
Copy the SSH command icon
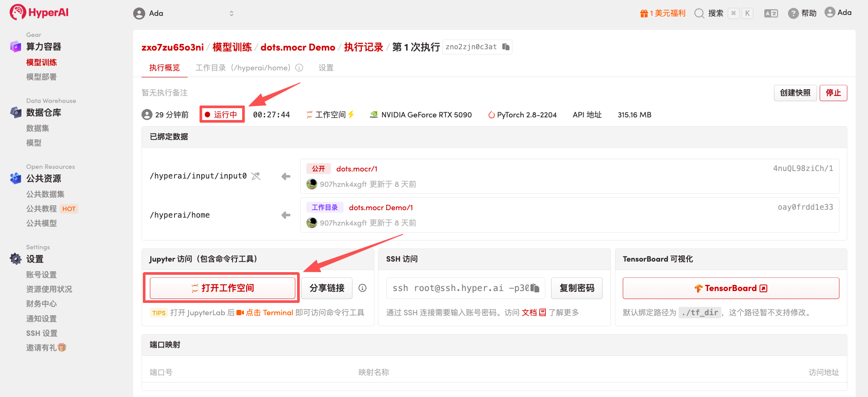click(535, 288)
